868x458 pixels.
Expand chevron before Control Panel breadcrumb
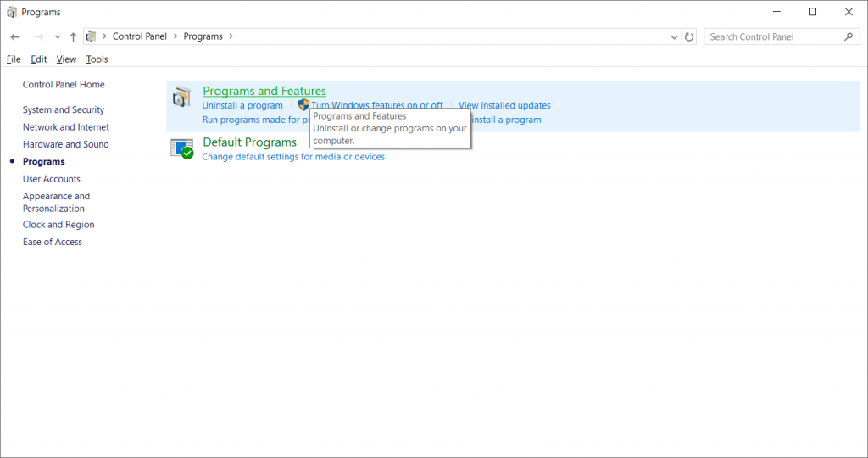tap(104, 36)
